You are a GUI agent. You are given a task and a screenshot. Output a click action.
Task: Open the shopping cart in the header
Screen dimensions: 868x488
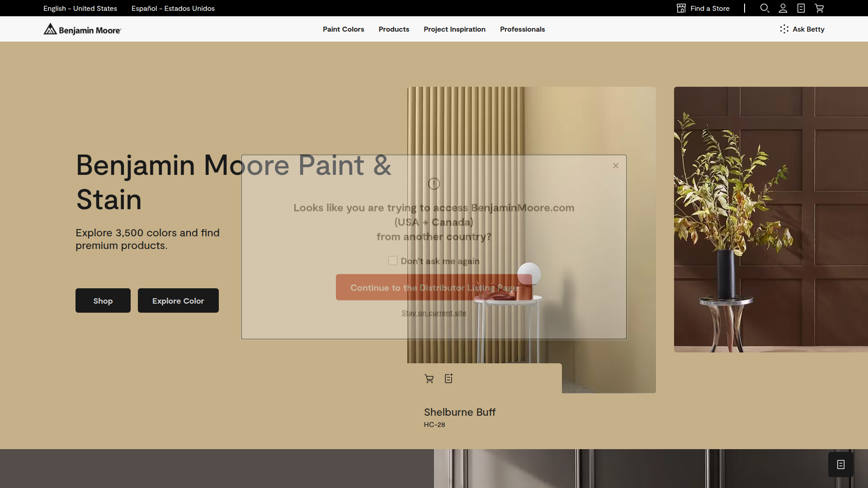[819, 8]
